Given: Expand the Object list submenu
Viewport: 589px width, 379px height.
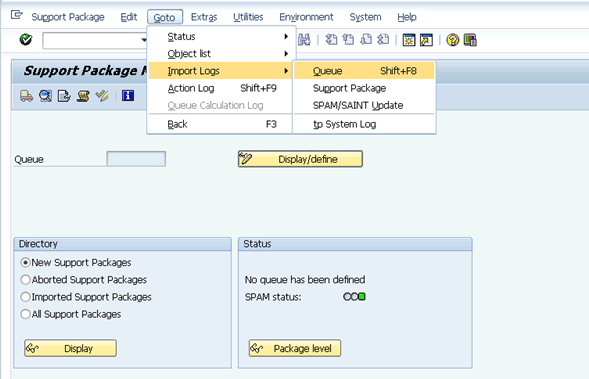Looking at the screenshot, I should 219,54.
